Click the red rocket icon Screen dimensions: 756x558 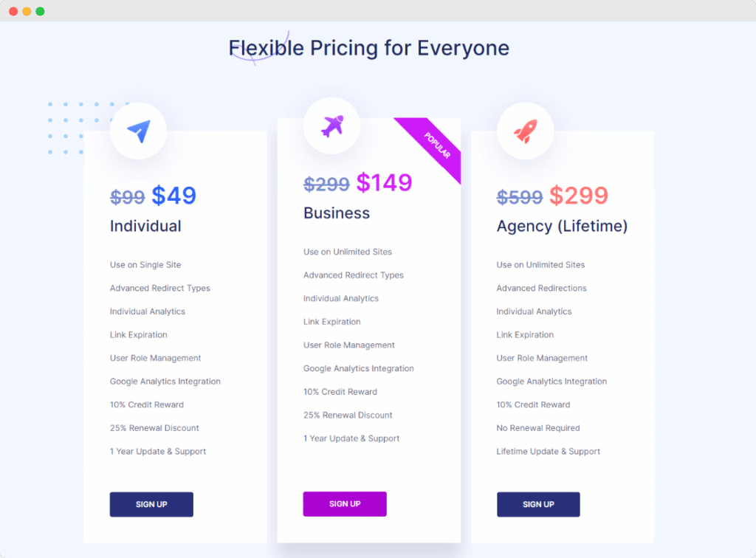click(525, 131)
